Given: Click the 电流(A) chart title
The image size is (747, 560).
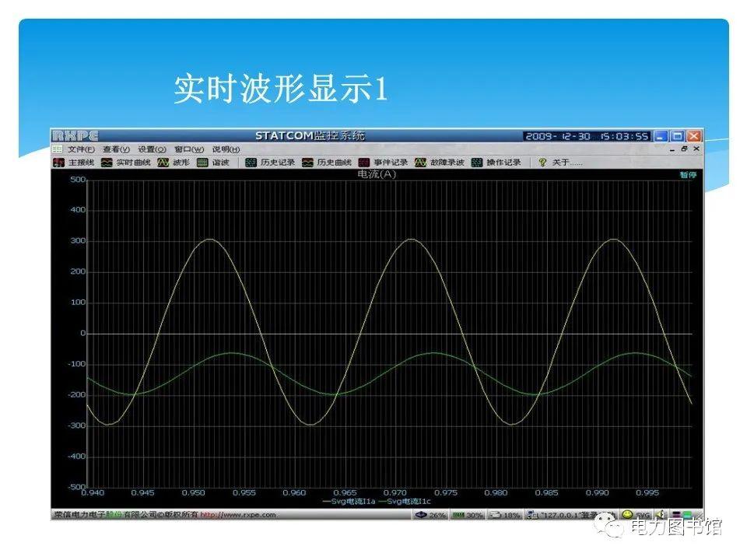Looking at the screenshot, I should (x=377, y=174).
